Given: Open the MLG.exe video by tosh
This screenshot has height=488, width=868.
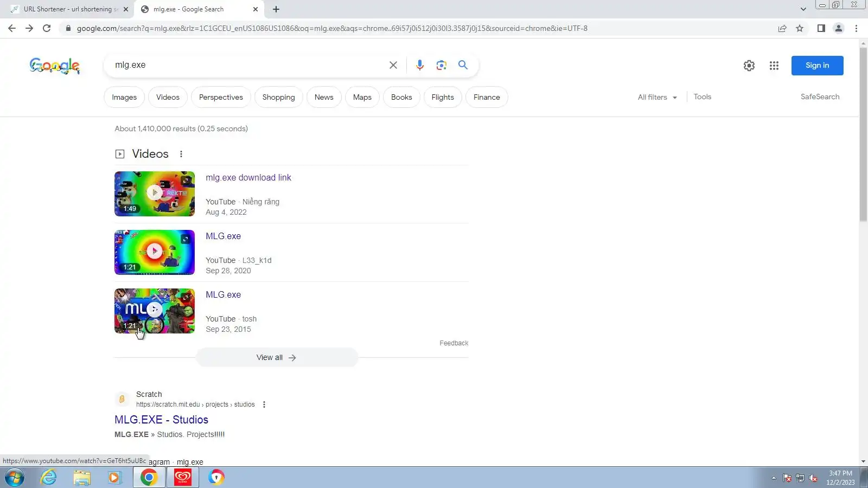Looking at the screenshot, I should 223,294.
